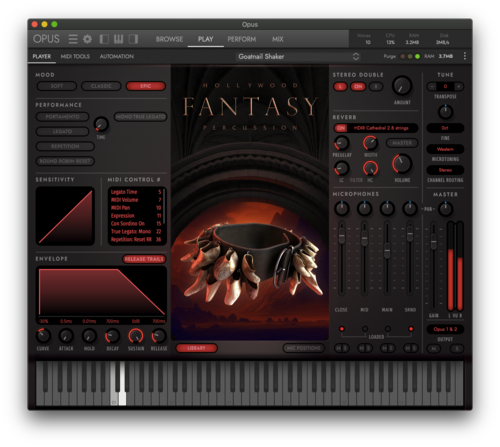Click the Master Gain fader

pos(433,242)
